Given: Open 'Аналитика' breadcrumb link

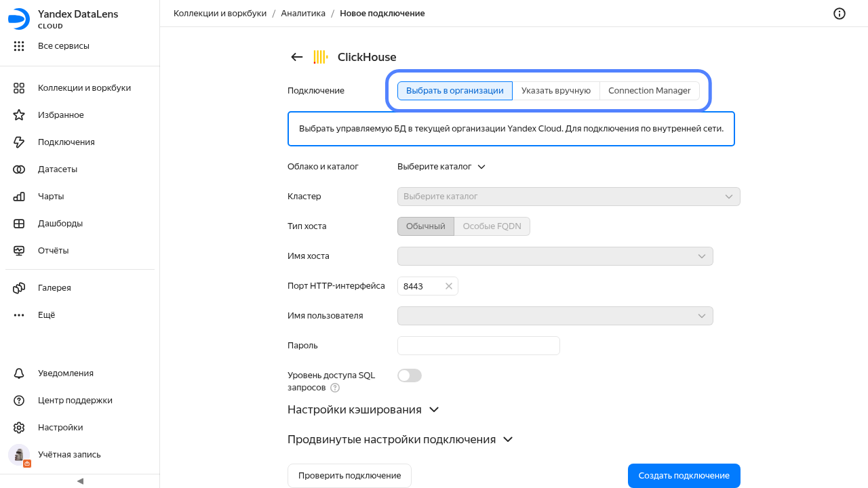Looking at the screenshot, I should tap(304, 14).
